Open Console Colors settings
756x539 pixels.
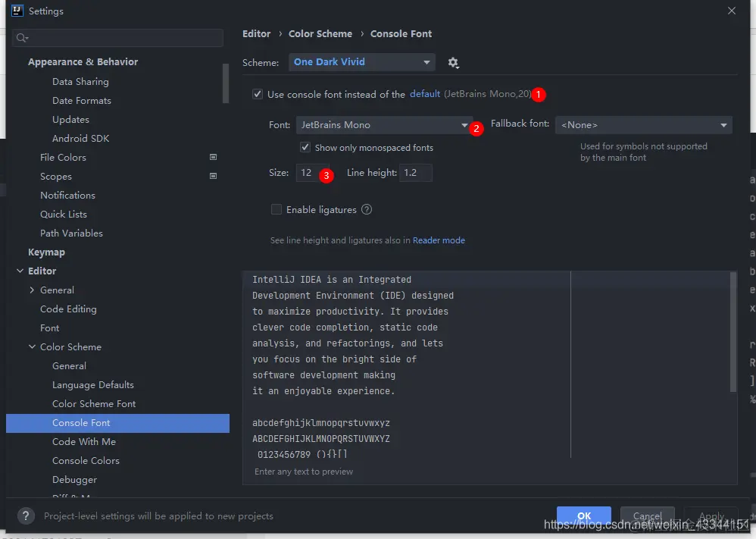(86, 461)
